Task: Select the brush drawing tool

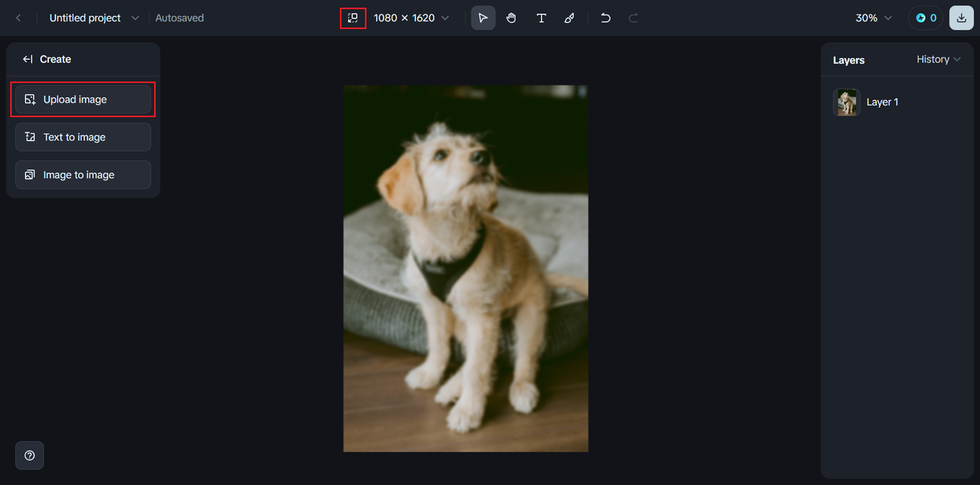Action: [x=569, y=18]
